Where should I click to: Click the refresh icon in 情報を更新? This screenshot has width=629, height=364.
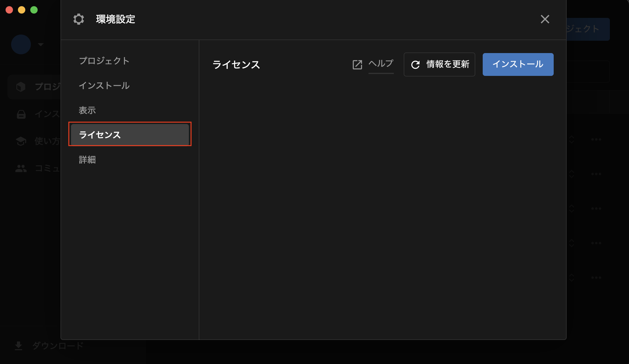click(415, 64)
